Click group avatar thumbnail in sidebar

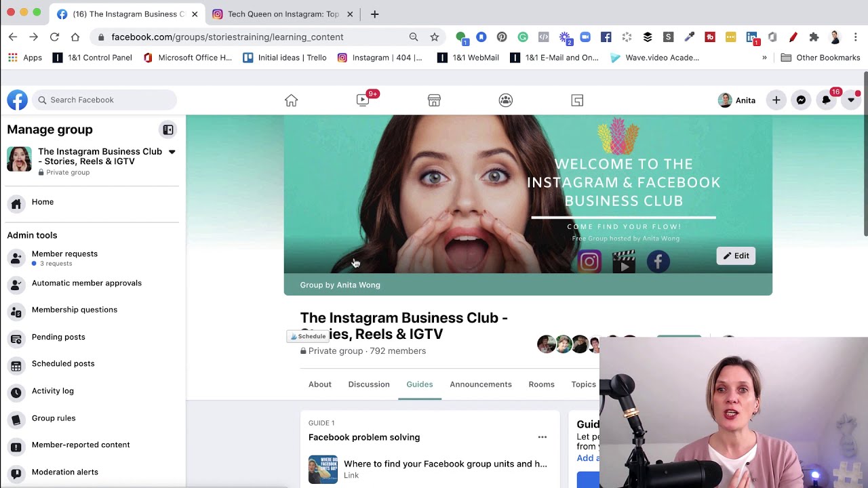(19, 159)
